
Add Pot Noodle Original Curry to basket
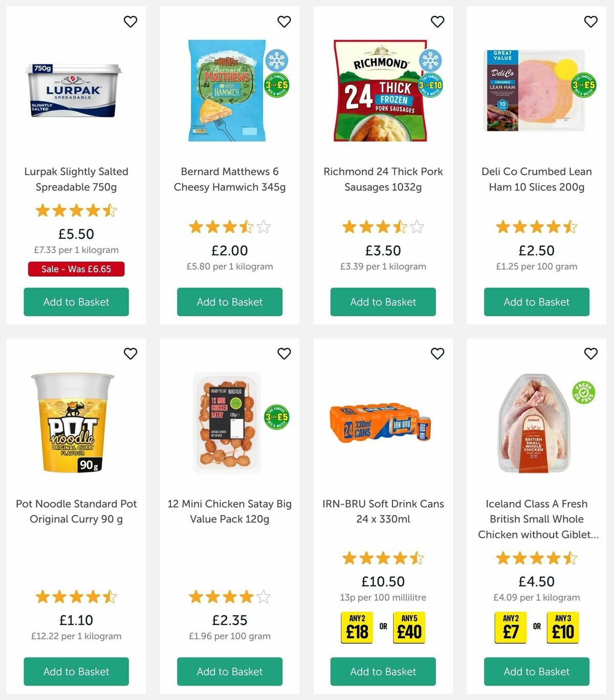click(x=76, y=671)
